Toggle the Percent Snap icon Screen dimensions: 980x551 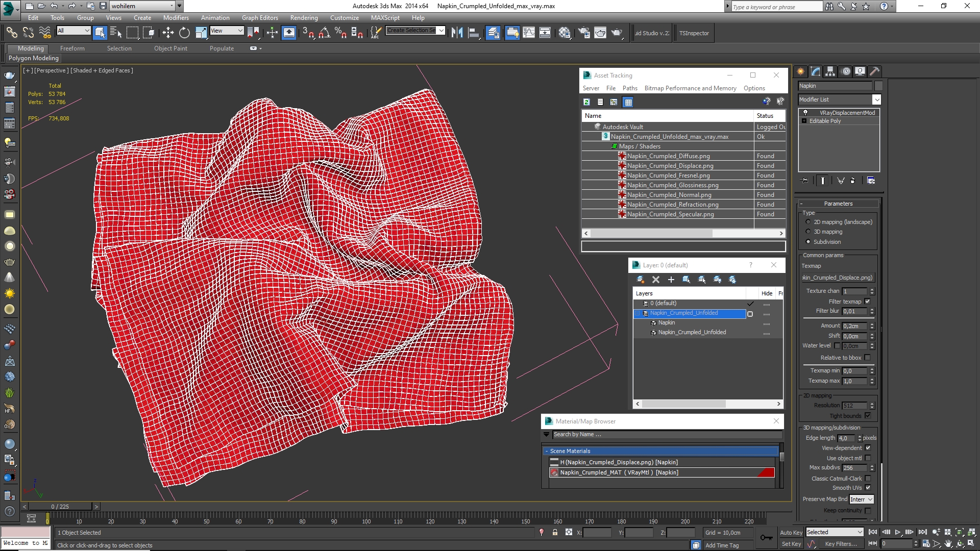[340, 33]
